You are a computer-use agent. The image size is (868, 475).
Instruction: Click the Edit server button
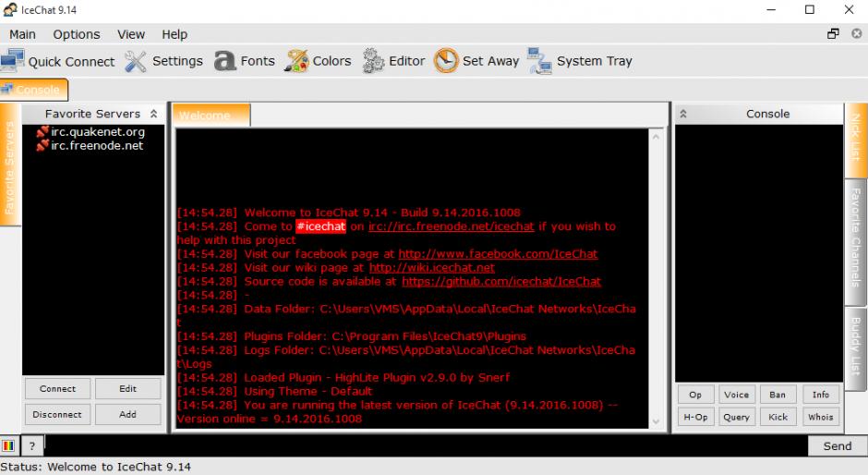coord(127,388)
